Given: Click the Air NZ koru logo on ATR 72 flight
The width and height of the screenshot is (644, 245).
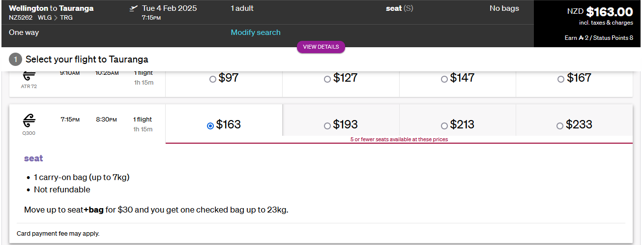Looking at the screenshot, I should pyautogui.click(x=29, y=76).
